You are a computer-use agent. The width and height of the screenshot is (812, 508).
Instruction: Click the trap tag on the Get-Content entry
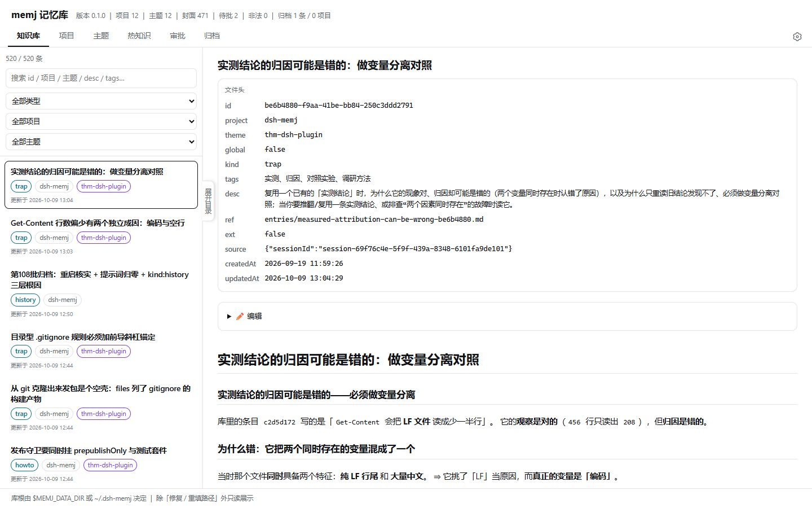click(21, 238)
